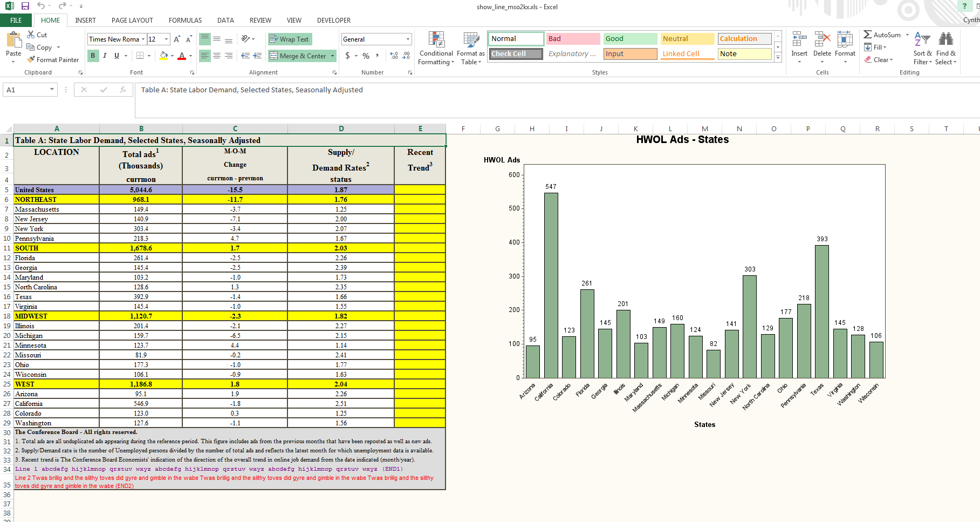Open the Sort & Filter tool
This screenshot has width=980, height=522.
[x=922, y=48]
